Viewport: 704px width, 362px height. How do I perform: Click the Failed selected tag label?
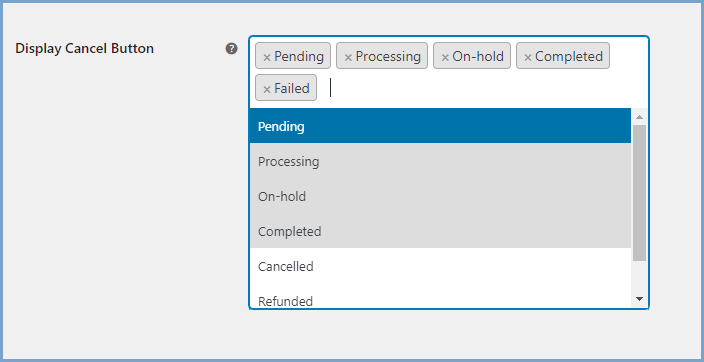point(292,88)
